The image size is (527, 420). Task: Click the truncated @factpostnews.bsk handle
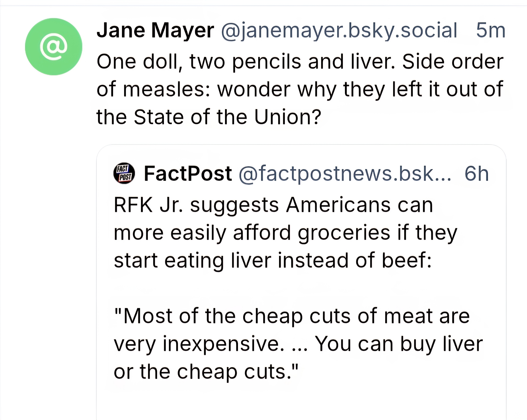345,174
